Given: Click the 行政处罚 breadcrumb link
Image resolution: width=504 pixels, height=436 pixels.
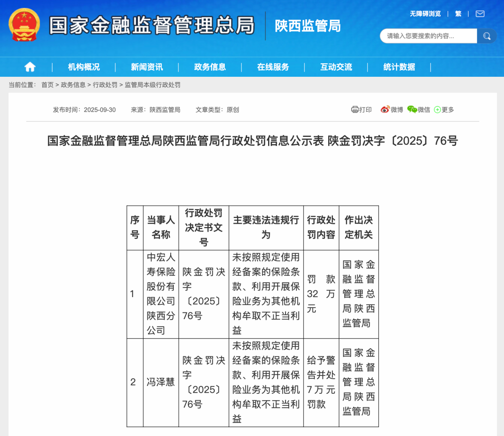Looking at the screenshot, I should click(x=105, y=85).
